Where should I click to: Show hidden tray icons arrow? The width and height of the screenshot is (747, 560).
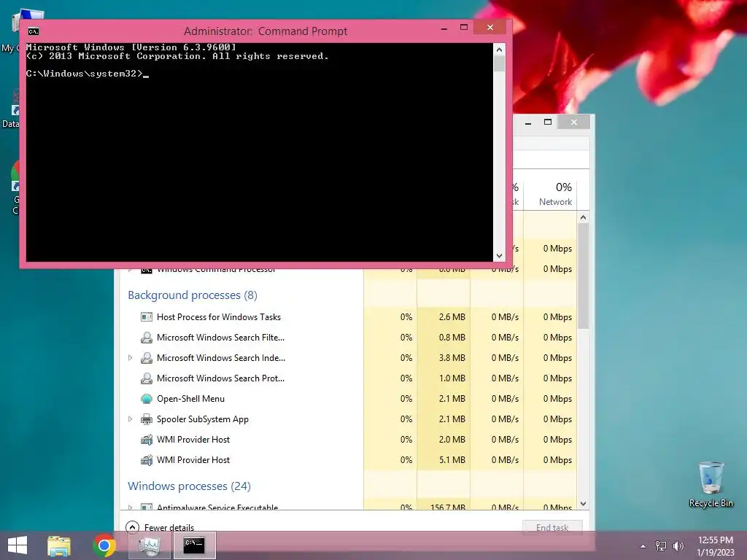point(643,546)
